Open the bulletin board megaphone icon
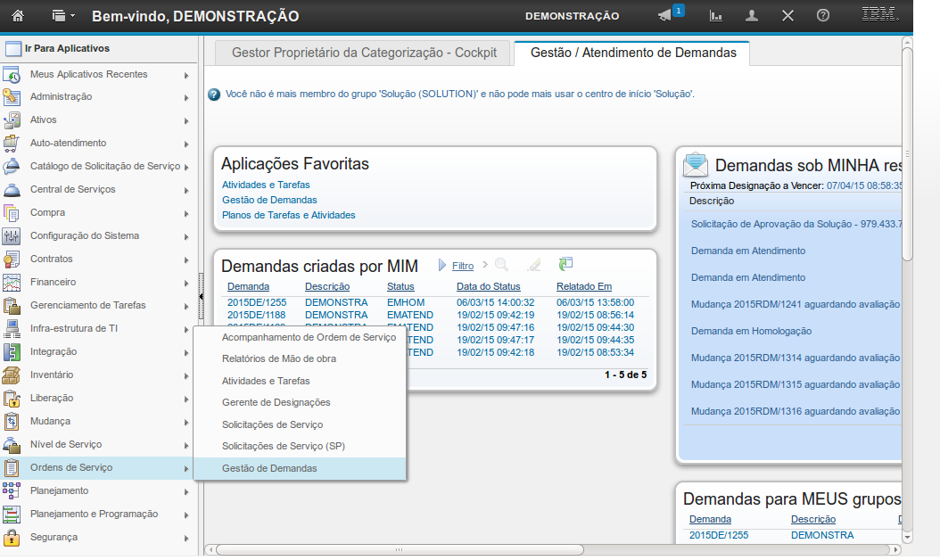The height and width of the screenshot is (560, 940). point(664,16)
